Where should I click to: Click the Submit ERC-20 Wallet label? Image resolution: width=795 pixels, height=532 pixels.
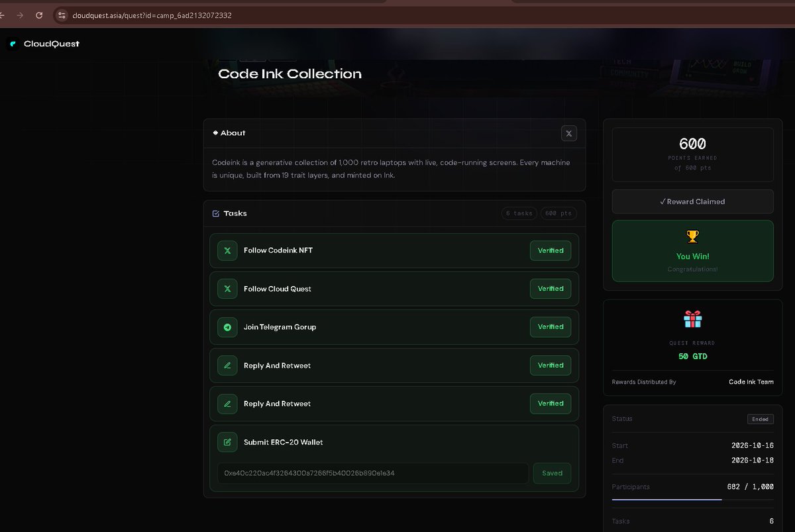284,442
